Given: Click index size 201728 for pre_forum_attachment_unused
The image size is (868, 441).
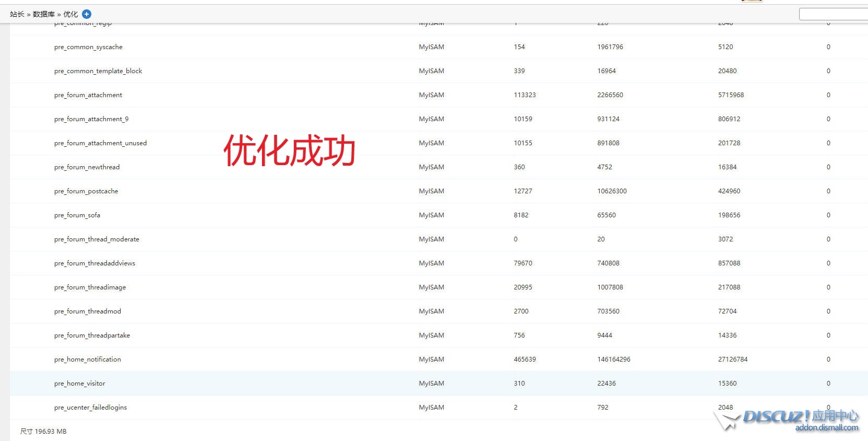Looking at the screenshot, I should click(729, 143).
